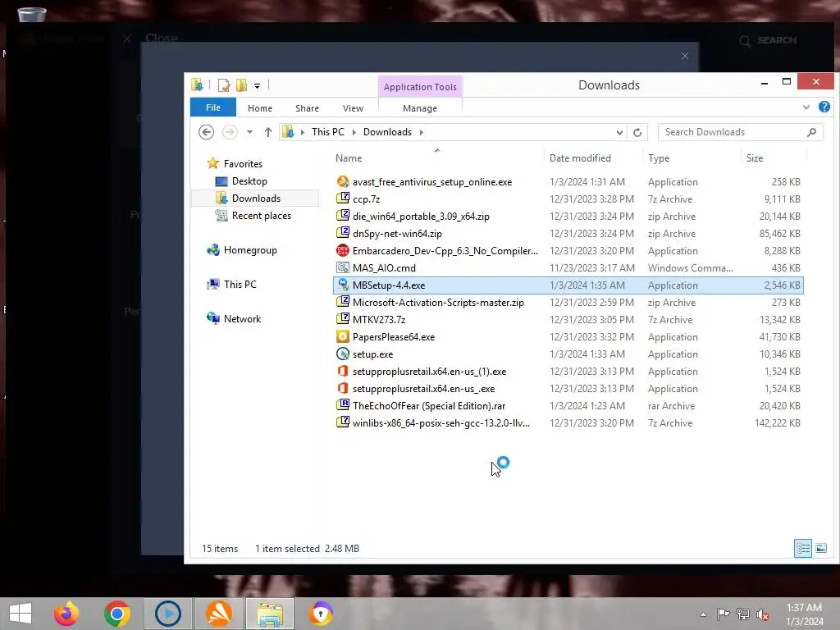Viewport: 840px width, 630px height.
Task: Click Favorites in navigation pane
Action: coord(243,164)
